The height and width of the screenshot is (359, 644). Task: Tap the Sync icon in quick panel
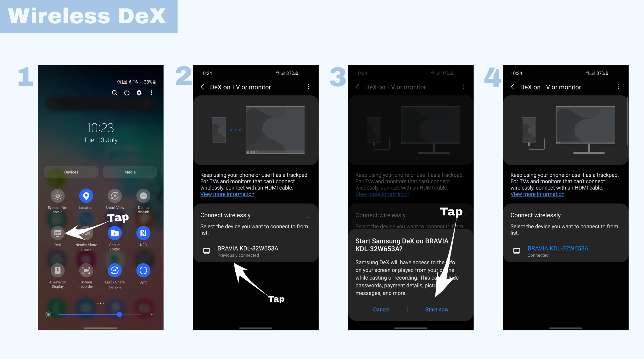(143, 271)
